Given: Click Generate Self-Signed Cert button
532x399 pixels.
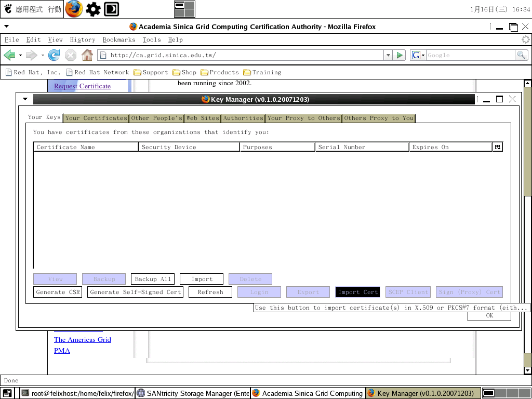Looking at the screenshot, I should (x=136, y=292).
